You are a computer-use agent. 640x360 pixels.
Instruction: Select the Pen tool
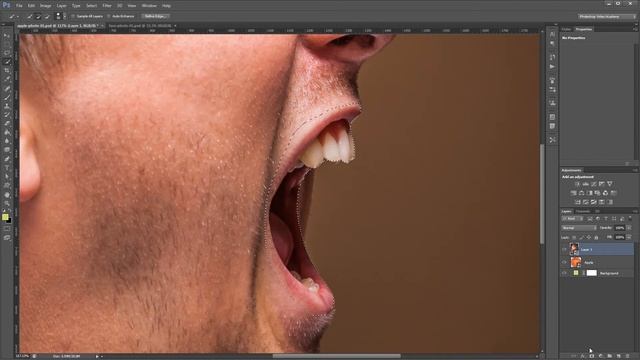point(7,159)
